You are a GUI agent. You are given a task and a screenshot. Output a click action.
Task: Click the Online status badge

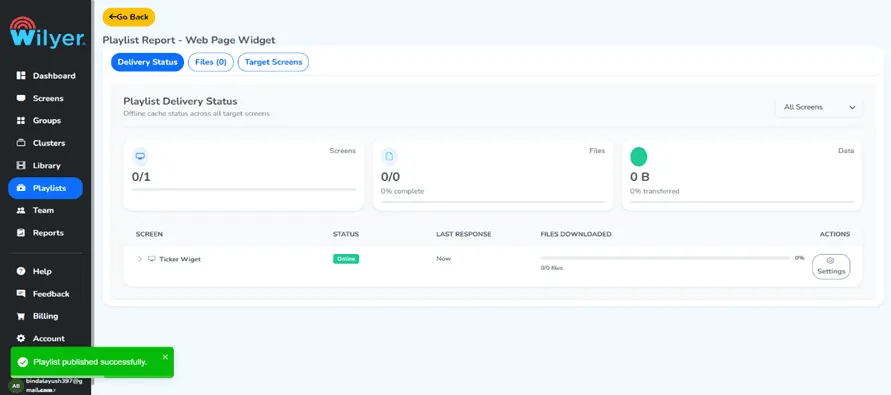click(x=346, y=259)
